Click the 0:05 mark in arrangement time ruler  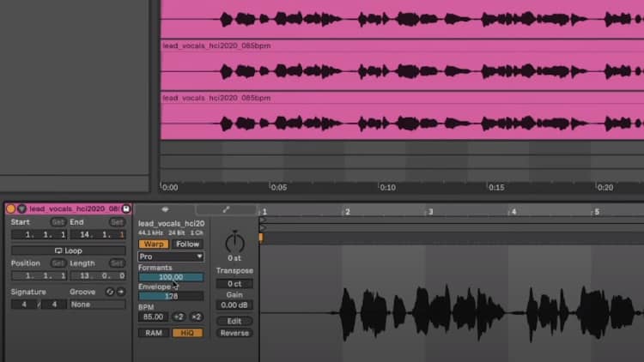(278, 188)
